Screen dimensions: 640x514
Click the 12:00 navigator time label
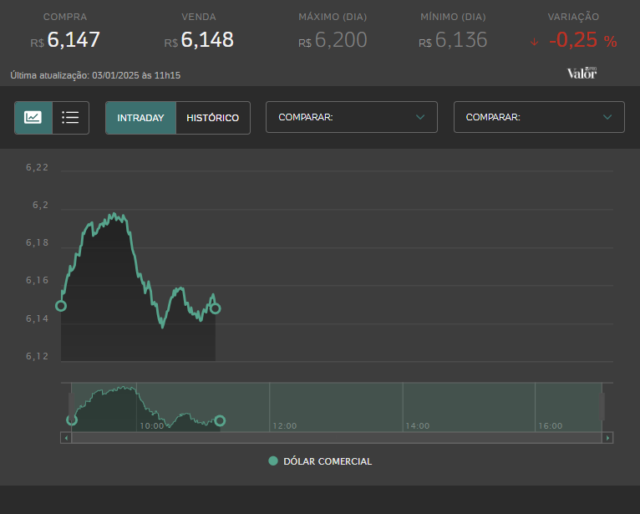pyautogui.click(x=285, y=426)
